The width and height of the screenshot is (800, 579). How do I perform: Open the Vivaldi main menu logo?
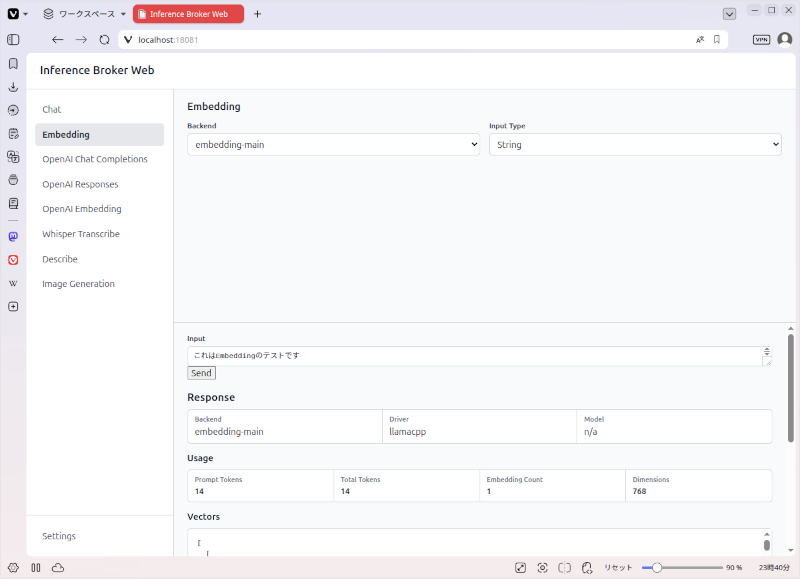pyautogui.click(x=13, y=14)
